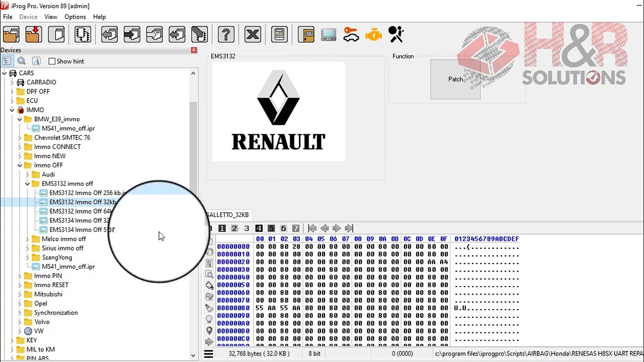Select buffer number 4 toggle
The height and width of the screenshot is (362, 644).
coord(259,228)
